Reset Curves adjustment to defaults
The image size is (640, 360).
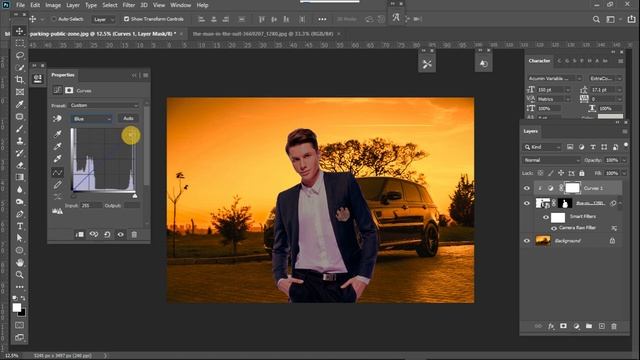point(107,234)
